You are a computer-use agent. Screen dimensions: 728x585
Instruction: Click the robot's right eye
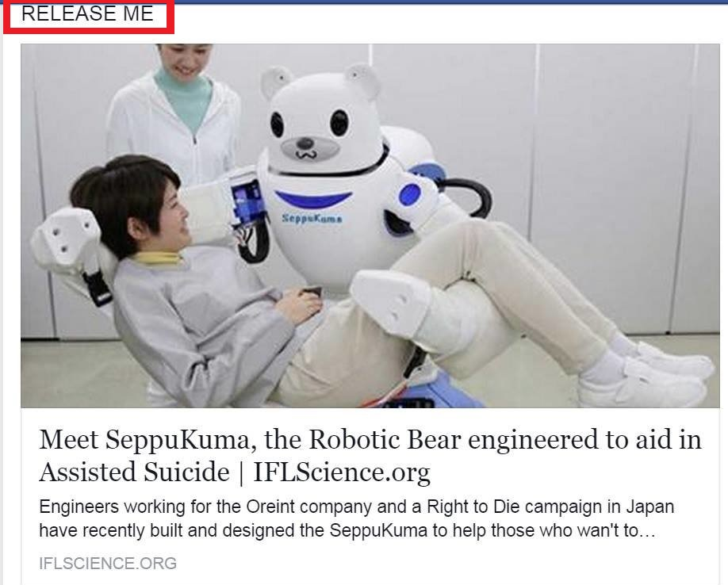(x=278, y=124)
